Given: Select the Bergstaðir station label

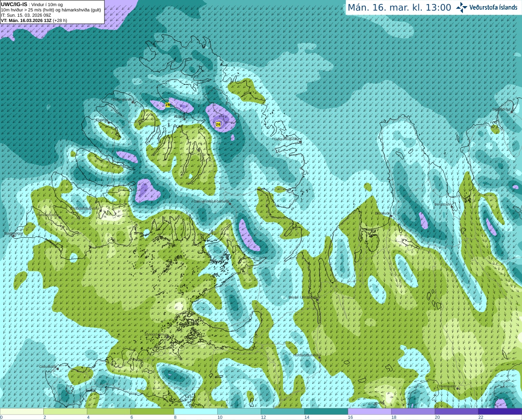Looking at the screenshot, I should tap(443, 204).
